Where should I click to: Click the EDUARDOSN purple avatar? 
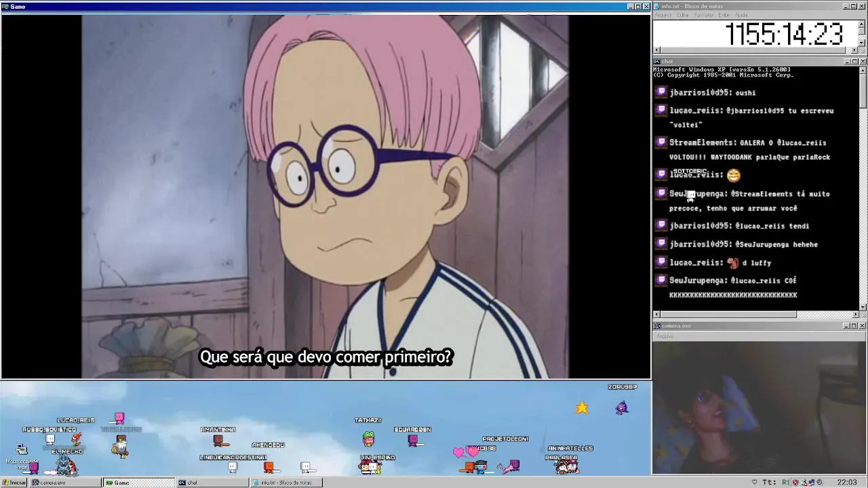413,441
